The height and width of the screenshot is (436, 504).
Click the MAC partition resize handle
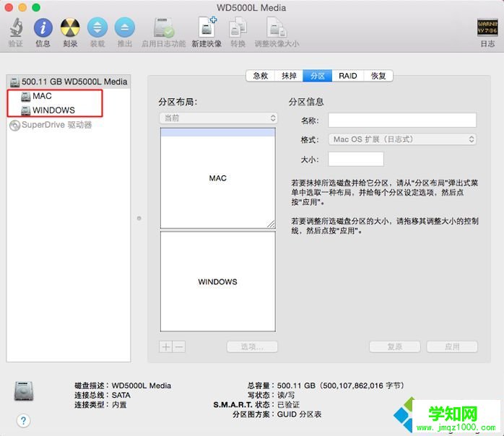tap(271, 224)
